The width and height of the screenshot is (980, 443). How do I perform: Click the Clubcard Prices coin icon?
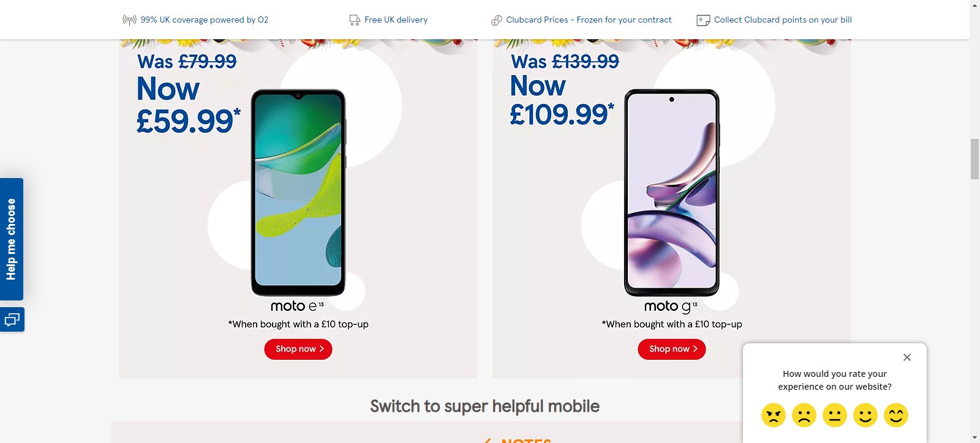pos(496,21)
